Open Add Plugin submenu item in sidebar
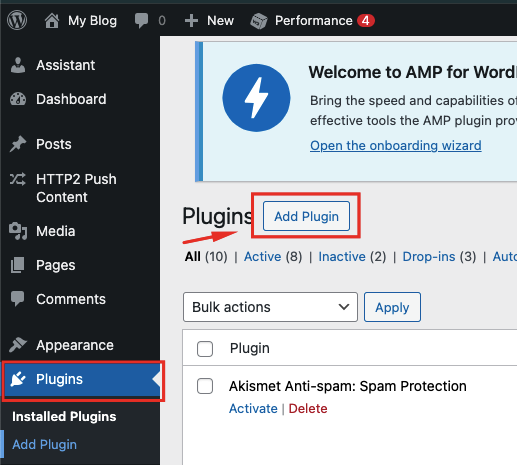This screenshot has width=517, height=465. (x=45, y=444)
